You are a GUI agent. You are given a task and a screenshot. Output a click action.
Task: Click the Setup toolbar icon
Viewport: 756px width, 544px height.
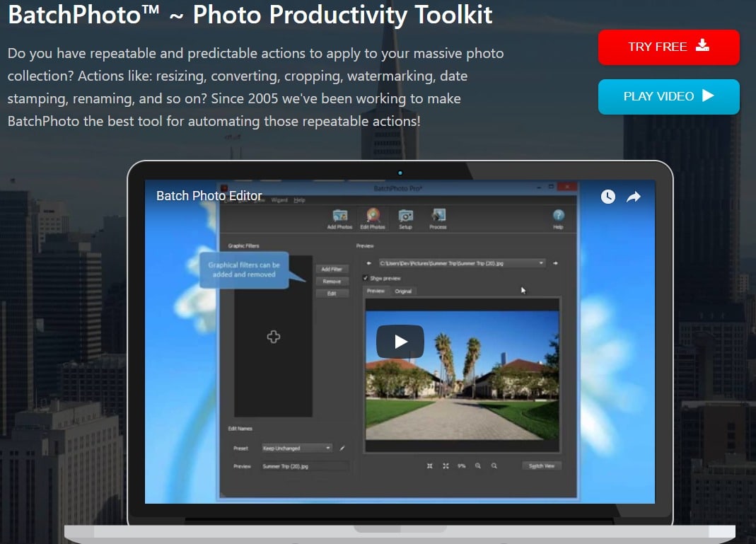[x=405, y=219]
